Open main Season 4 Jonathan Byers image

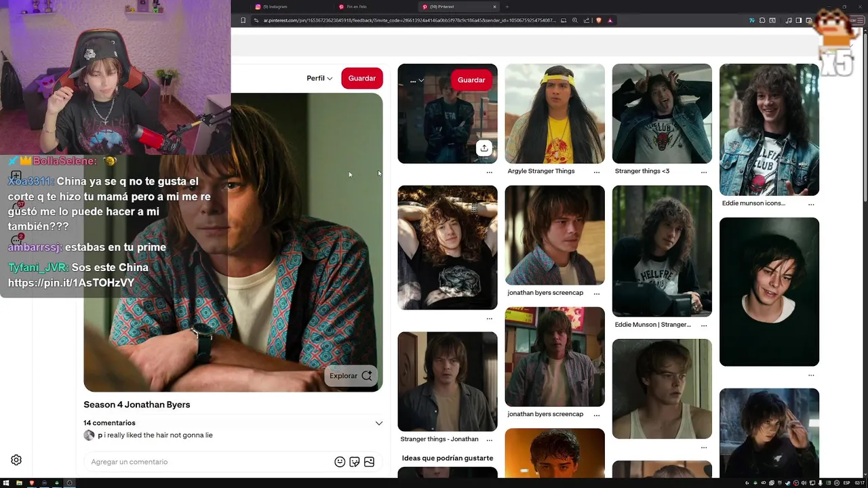pos(233,242)
